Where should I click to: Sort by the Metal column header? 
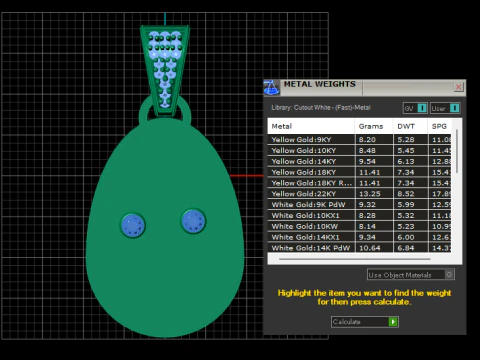[311, 126]
